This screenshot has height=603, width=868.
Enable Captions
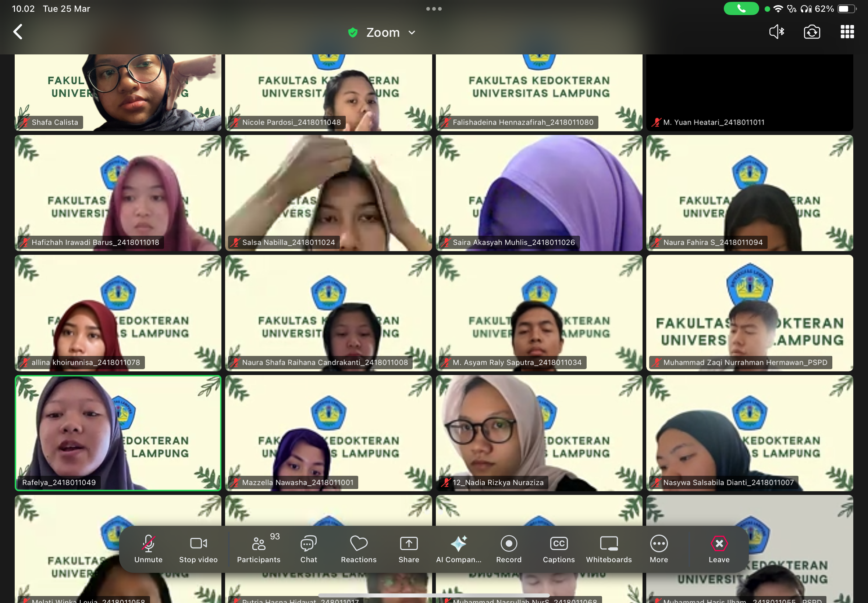559,549
